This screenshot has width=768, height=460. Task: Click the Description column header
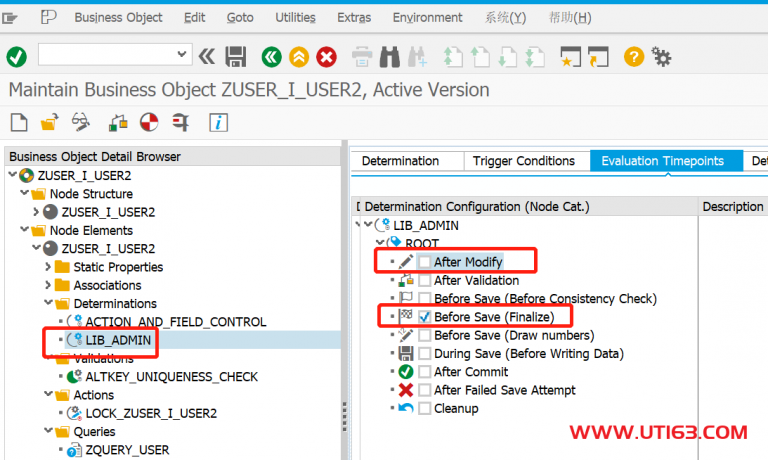click(x=732, y=207)
